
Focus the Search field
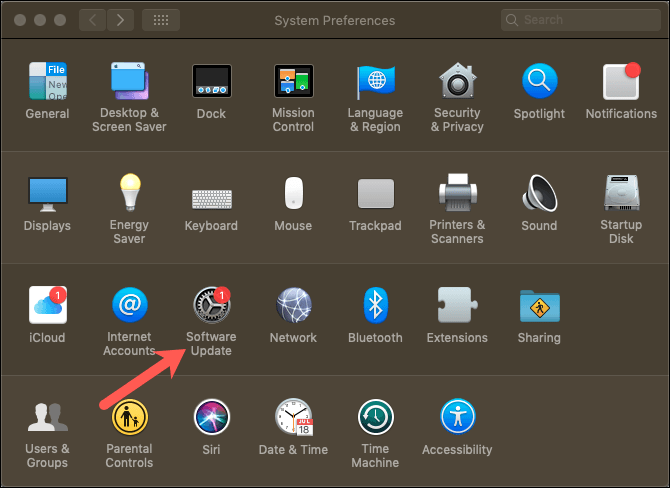pyautogui.click(x=581, y=20)
